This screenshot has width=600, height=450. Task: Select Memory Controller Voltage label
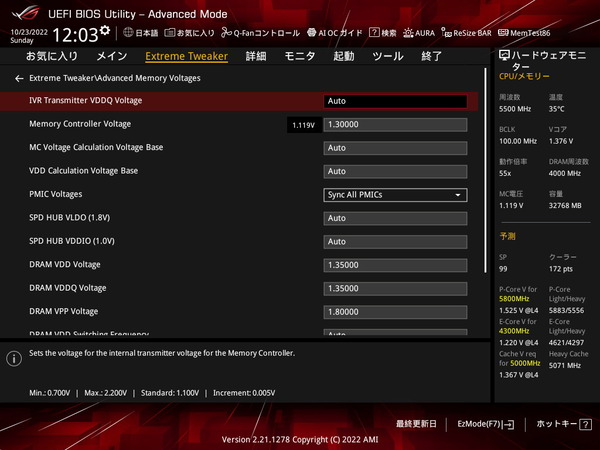(80, 124)
